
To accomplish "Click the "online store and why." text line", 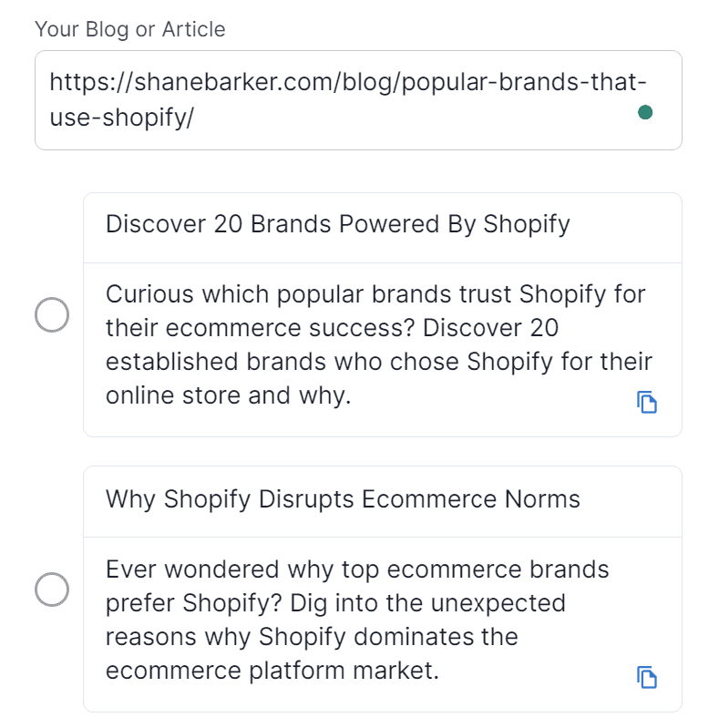I will [x=228, y=395].
